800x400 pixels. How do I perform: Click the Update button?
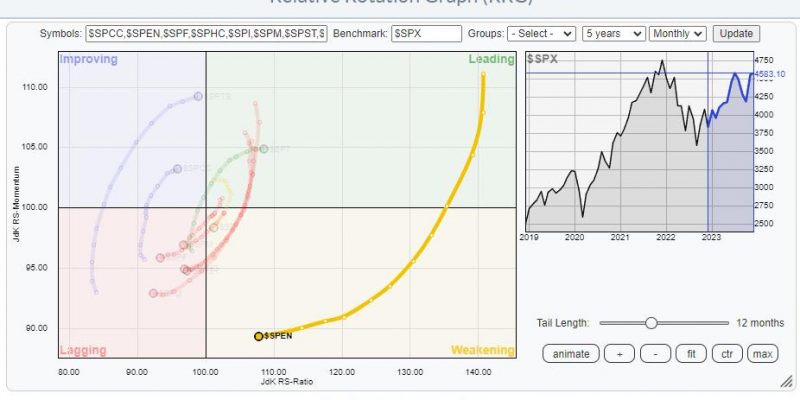point(736,34)
